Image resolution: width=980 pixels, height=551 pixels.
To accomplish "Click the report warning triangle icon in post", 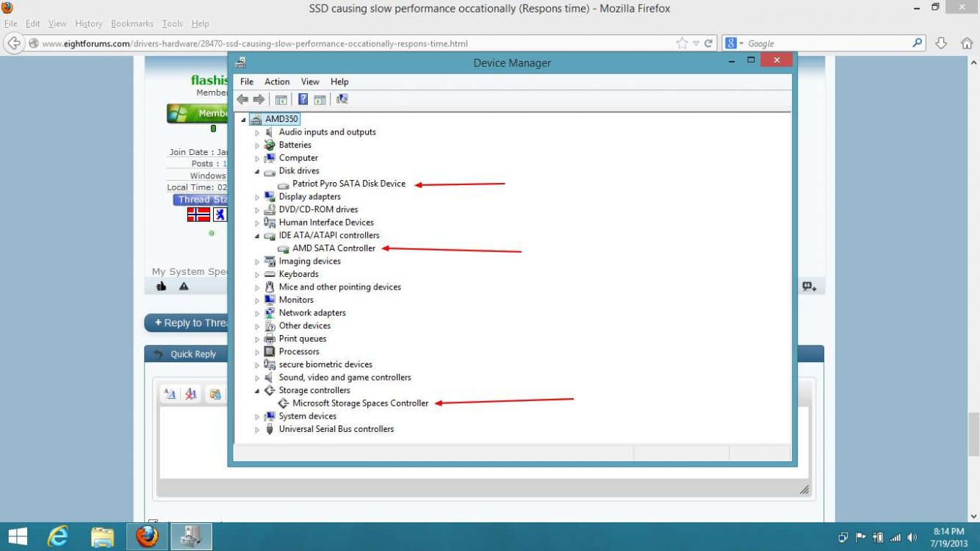I will pos(184,287).
